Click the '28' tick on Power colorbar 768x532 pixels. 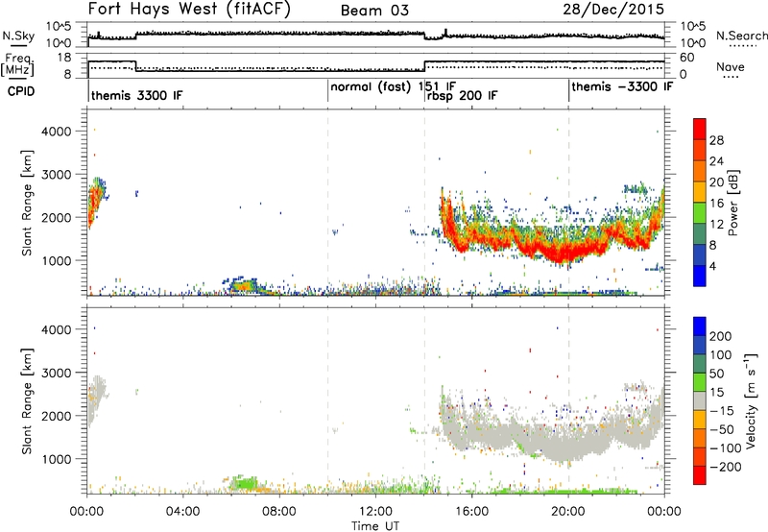pos(716,140)
